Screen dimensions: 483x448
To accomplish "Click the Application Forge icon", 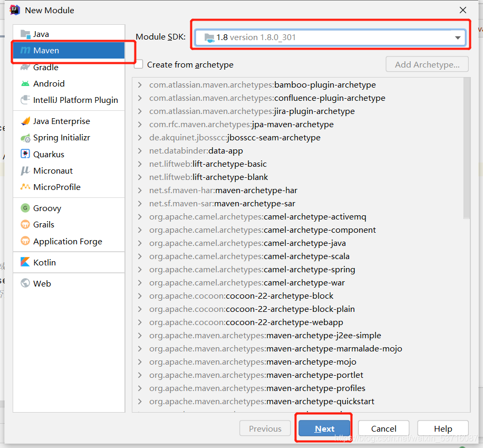I will click(25, 241).
